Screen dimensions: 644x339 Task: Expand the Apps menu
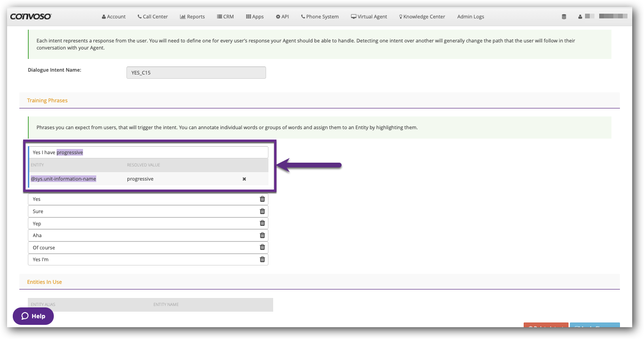pos(255,17)
